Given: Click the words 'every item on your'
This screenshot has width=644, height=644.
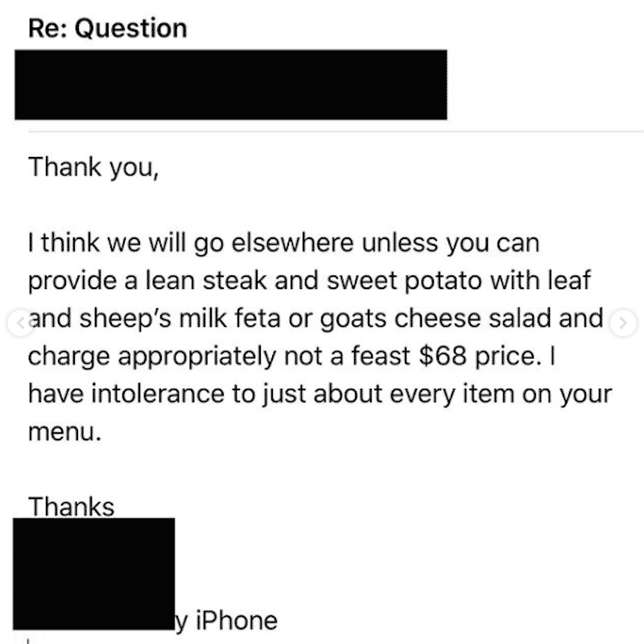Looking at the screenshot, I should [x=501, y=394].
